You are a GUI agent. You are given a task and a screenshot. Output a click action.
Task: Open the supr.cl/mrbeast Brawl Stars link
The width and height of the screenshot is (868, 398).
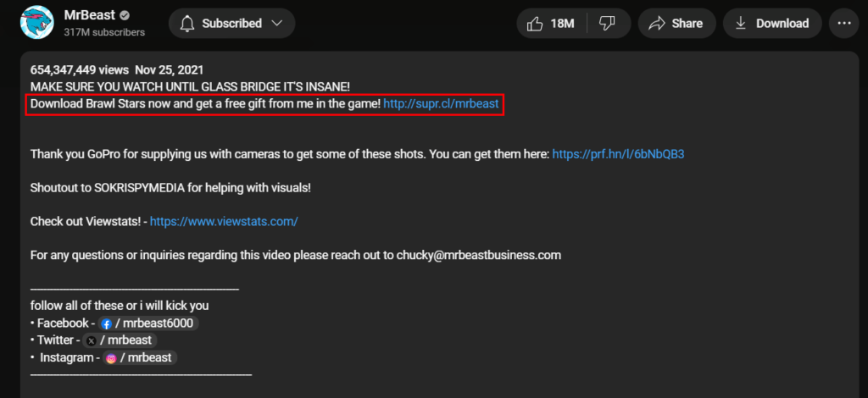(441, 103)
